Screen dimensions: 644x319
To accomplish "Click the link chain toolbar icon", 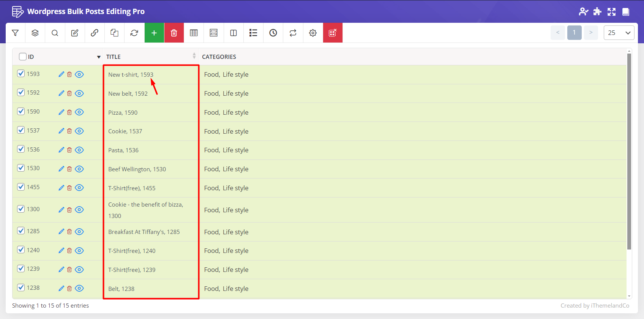I will 95,33.
